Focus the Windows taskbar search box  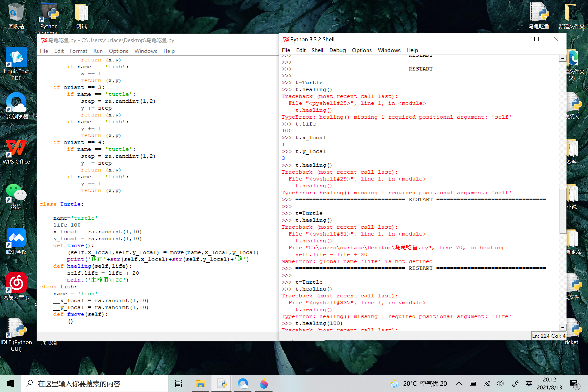tap(95, 383)
